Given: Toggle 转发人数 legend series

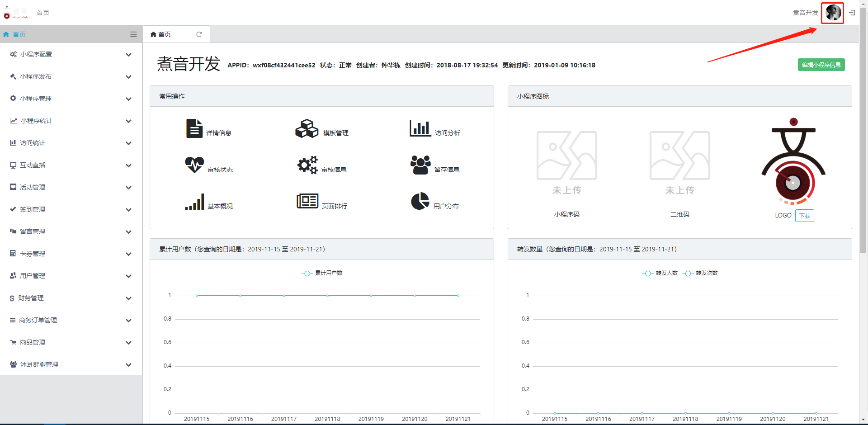Looking at the screenshot, I should [x=660, y=273].
